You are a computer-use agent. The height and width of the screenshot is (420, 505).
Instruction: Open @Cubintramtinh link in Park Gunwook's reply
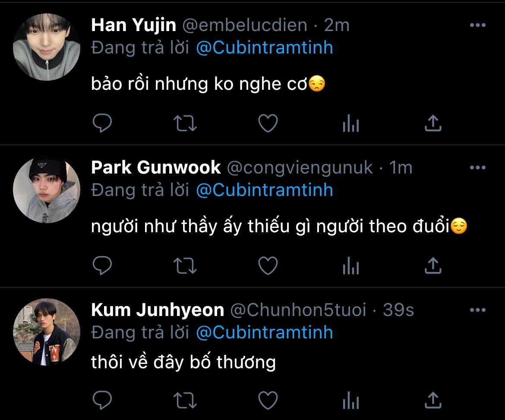coord(264,190)
